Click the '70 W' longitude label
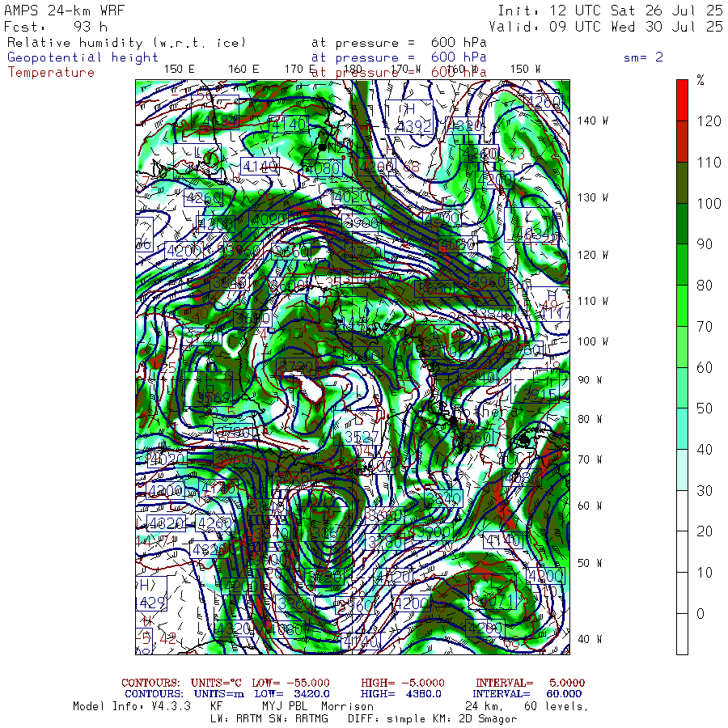 click(590, 459)
